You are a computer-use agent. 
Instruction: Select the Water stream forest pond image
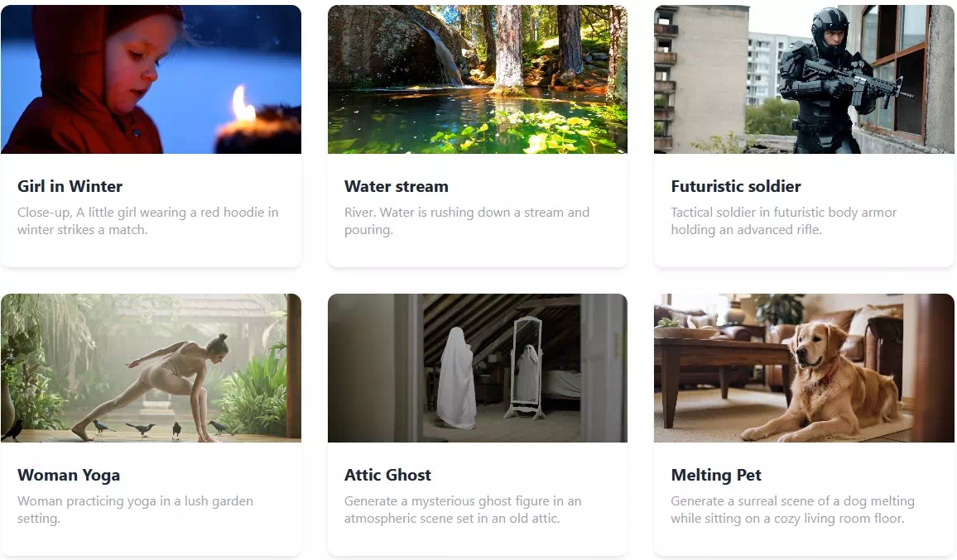tap(478, 79)
